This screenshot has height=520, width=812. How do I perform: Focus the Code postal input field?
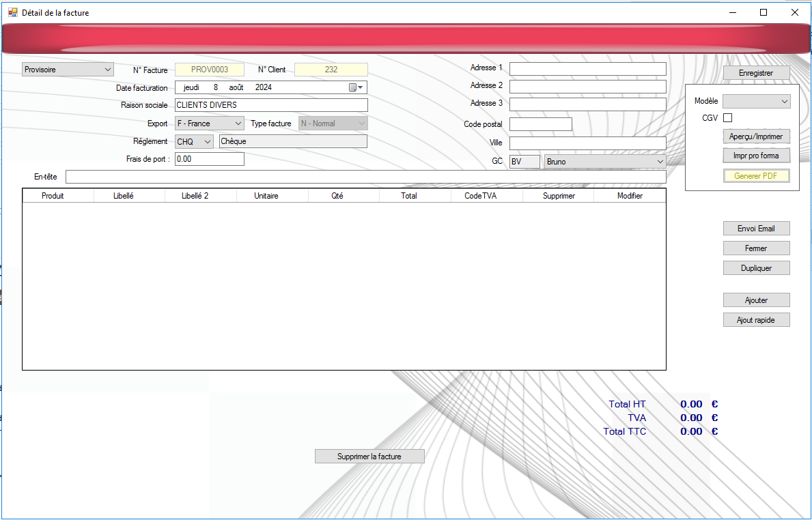coord(540,124)
